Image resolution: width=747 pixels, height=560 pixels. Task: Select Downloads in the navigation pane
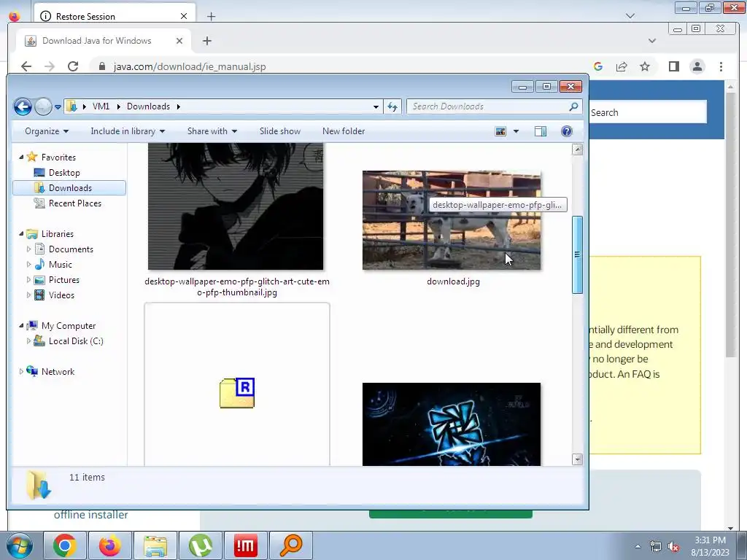coord(69,188)
